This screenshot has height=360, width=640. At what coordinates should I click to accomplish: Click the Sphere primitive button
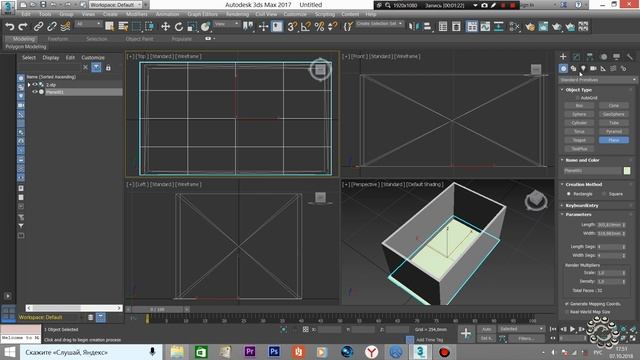pos(579,114)
